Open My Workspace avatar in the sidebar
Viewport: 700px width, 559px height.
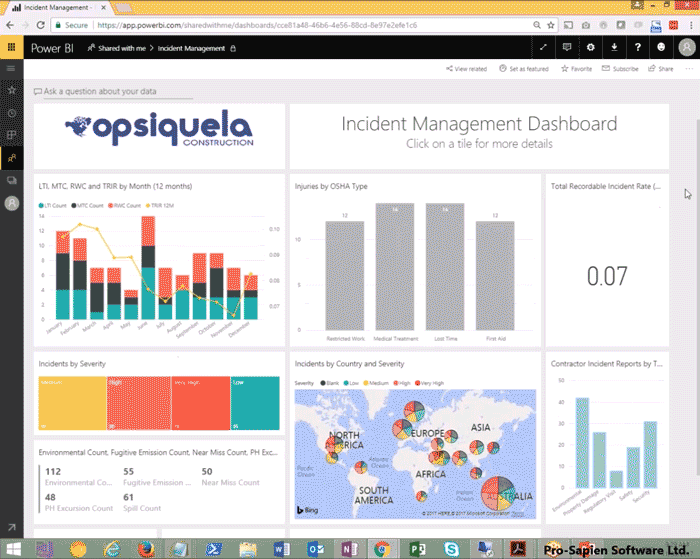point(12,204)
